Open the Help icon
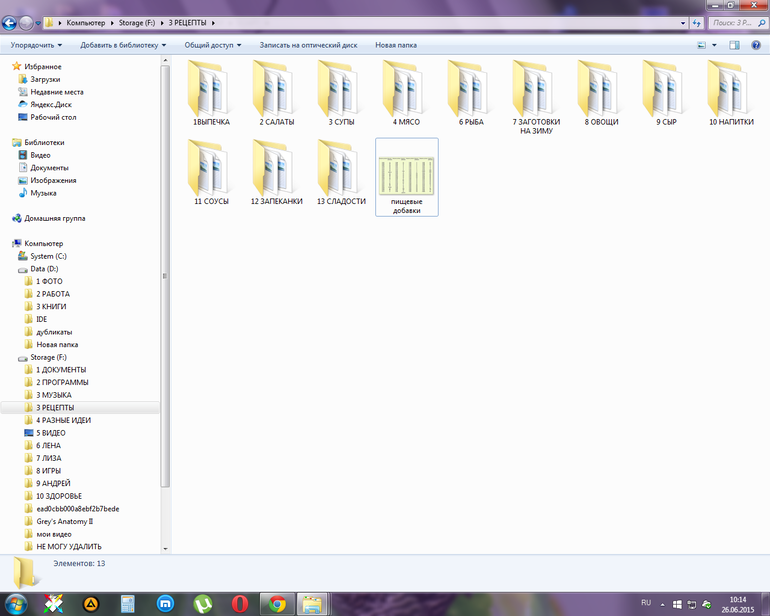 tap(756, 45)
